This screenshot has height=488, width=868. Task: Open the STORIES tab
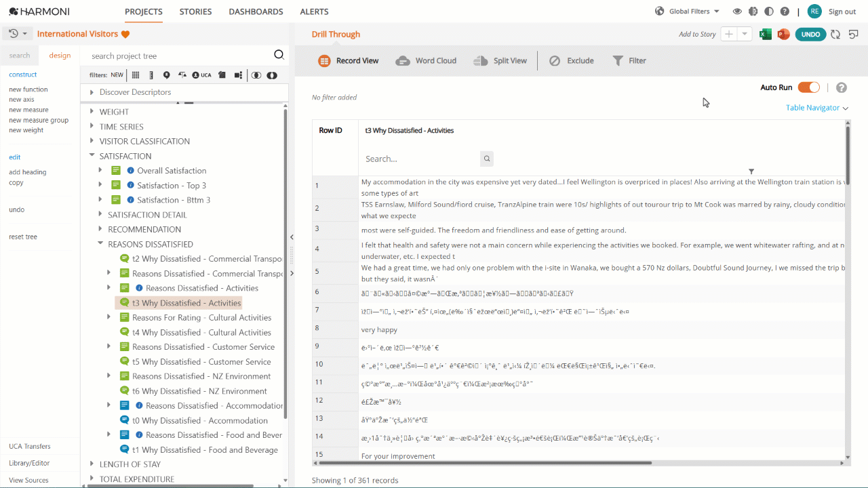(x=196, y=12)
